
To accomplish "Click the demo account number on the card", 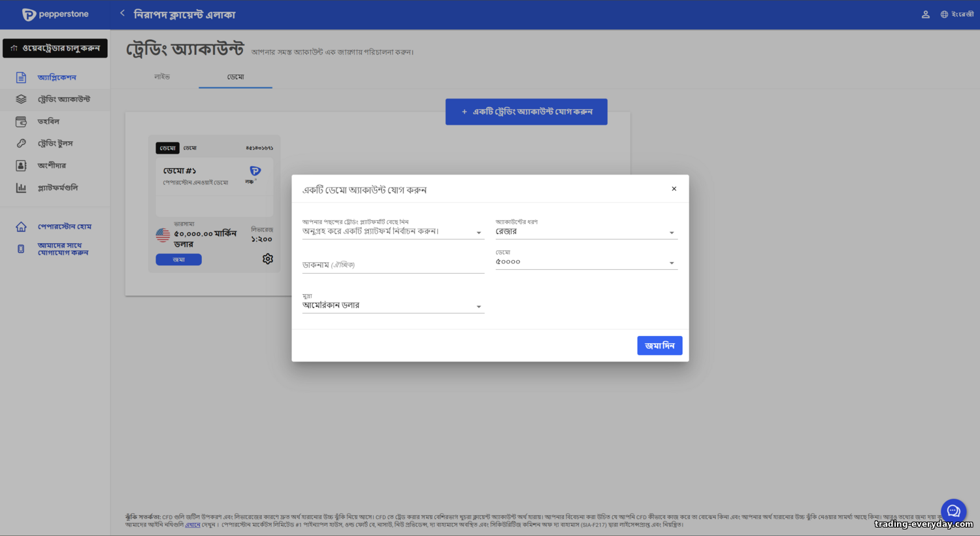I will coord(259,148).
